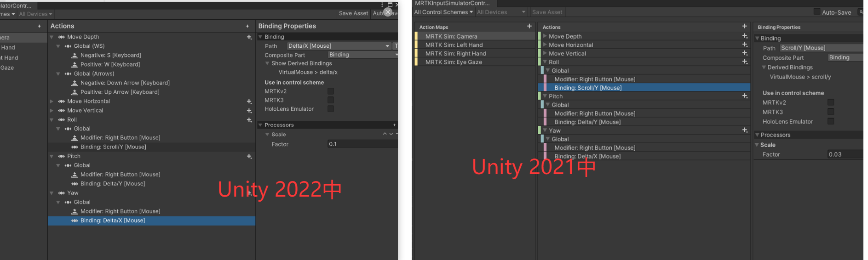The width and height of the screenshot is (868, 260).
Task: Click the Move Depth action icon in left window
Action: [x=61, y=37]
